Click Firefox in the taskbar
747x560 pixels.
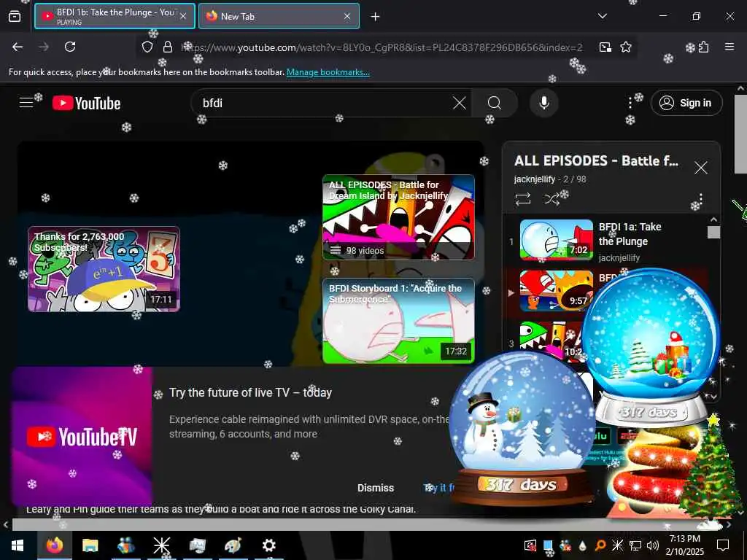point(54,545)
